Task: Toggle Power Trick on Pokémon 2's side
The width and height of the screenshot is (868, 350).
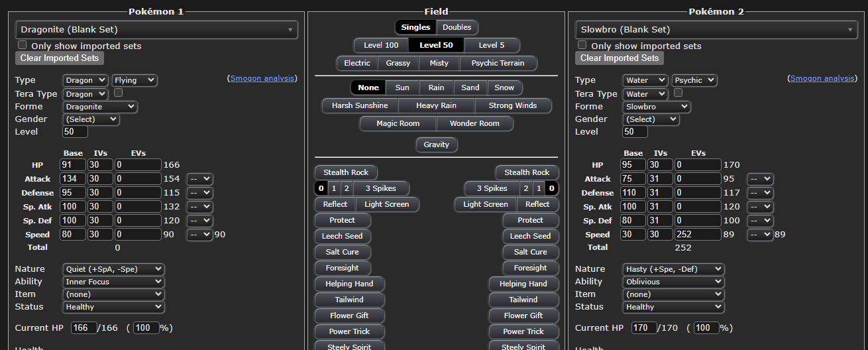Action: tap(523, 331)
